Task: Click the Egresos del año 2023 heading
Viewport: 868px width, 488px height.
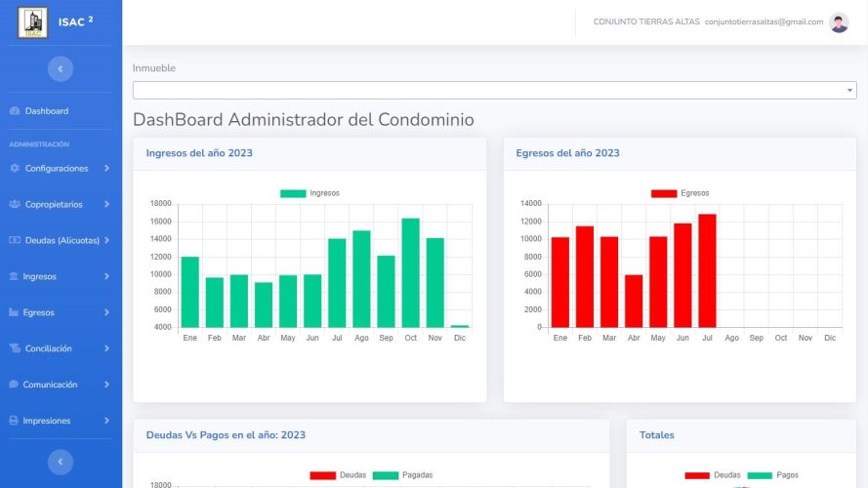Action: [x=567, y=153]
